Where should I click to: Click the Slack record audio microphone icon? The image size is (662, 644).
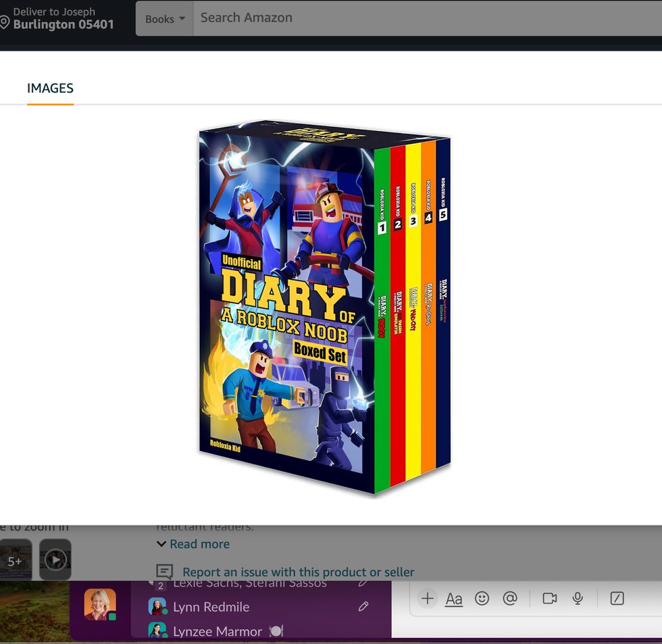pos(578,599)
